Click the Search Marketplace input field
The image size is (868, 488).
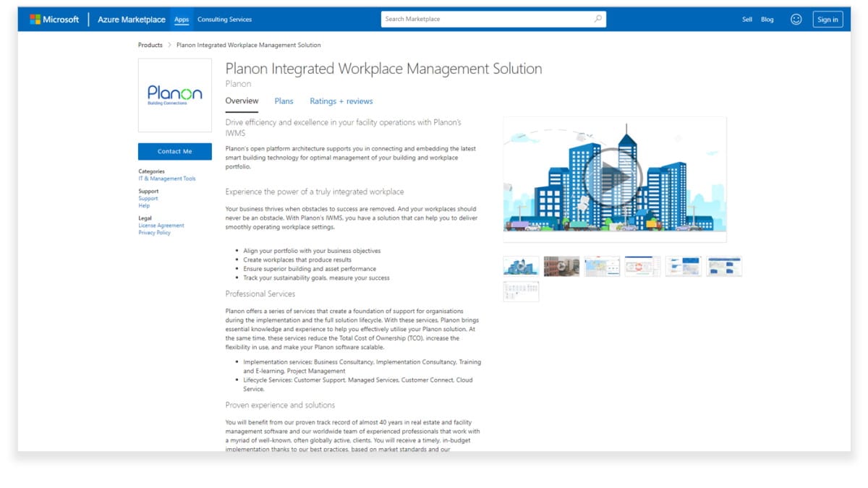(477, 19)
